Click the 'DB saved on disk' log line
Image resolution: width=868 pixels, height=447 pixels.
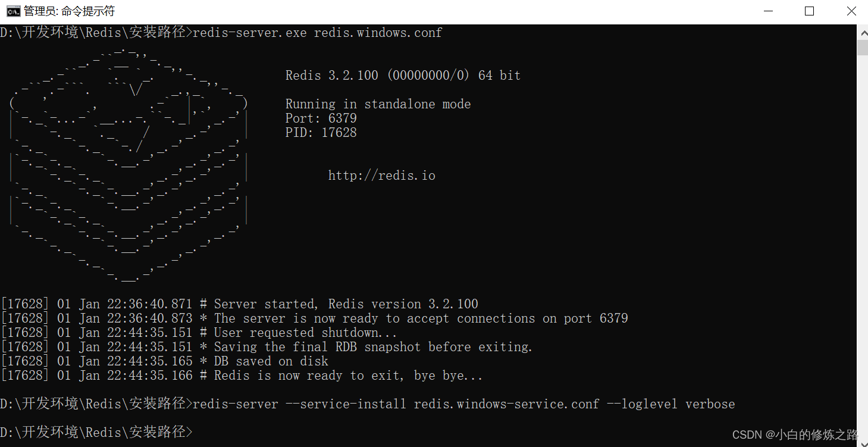(165, 361)
